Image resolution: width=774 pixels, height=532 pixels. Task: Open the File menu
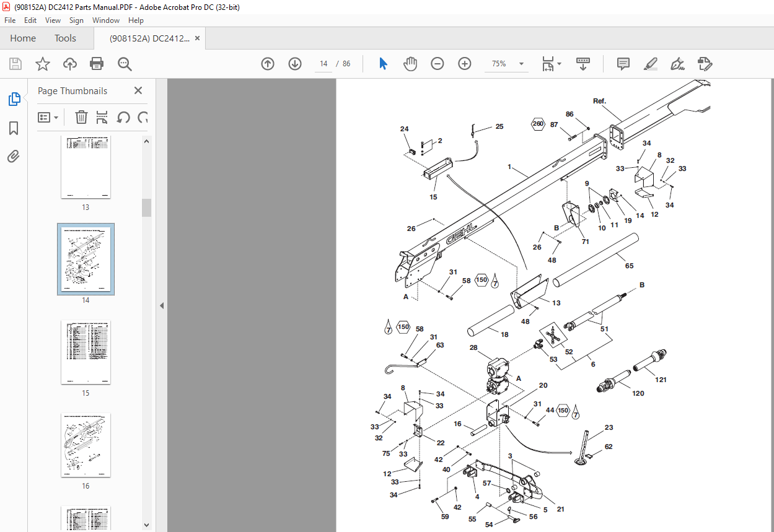tap(11, 20)
